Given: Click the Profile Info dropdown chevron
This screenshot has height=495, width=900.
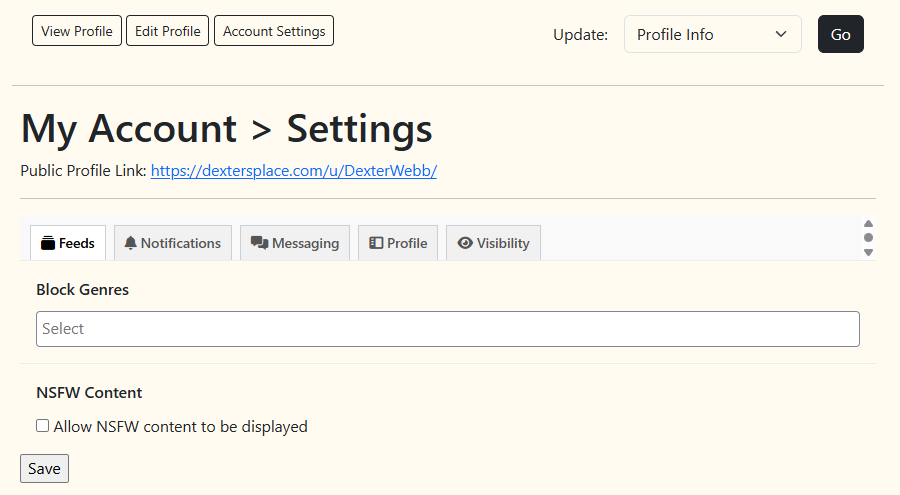Looking at the screenshot, I should (781, 34).
